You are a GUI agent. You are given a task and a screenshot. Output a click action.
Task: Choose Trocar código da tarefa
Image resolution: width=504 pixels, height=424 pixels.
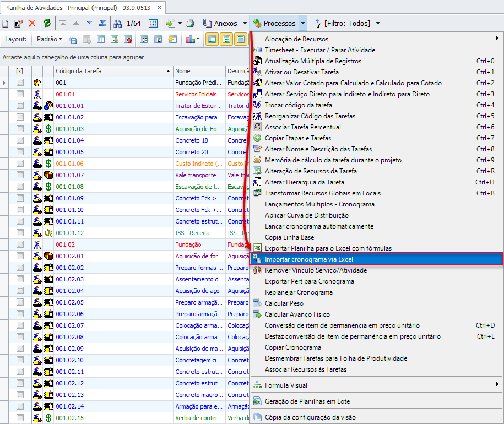coord(376,105)
